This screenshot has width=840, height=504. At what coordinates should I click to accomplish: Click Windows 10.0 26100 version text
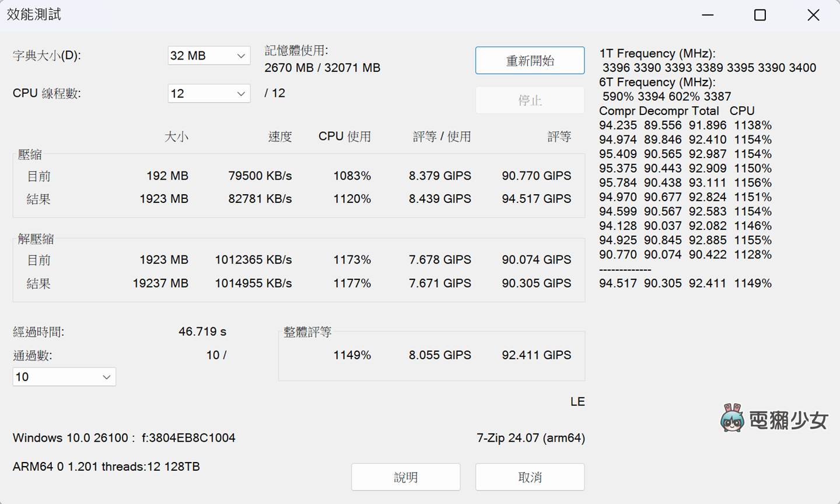point(124,437)
